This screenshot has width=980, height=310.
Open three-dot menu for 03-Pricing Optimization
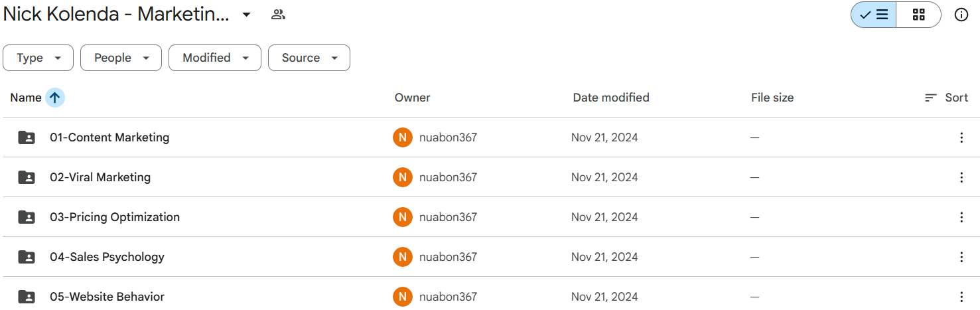[x=961, y=217]
